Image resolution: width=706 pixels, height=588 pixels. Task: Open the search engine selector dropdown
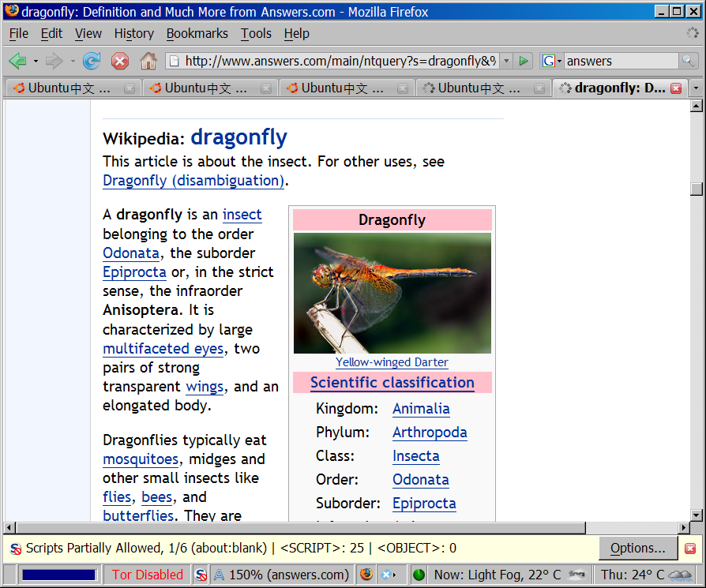click(x=559, y=62)
